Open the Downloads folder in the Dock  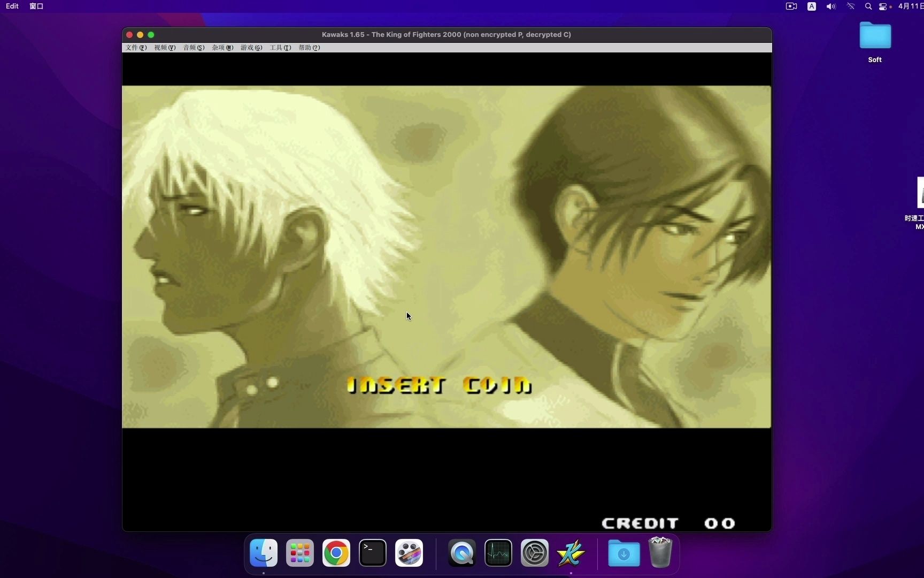tap(624, 553)
